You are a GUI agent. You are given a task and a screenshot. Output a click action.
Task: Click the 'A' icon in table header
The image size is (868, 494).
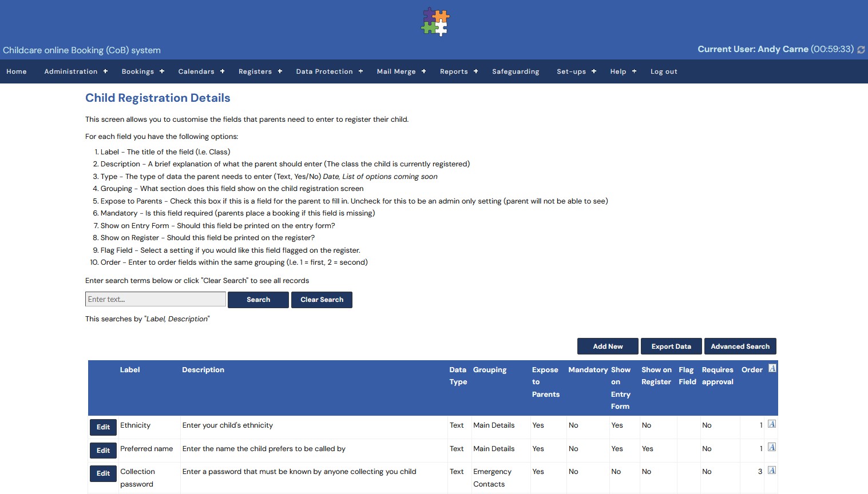point(772,368)
